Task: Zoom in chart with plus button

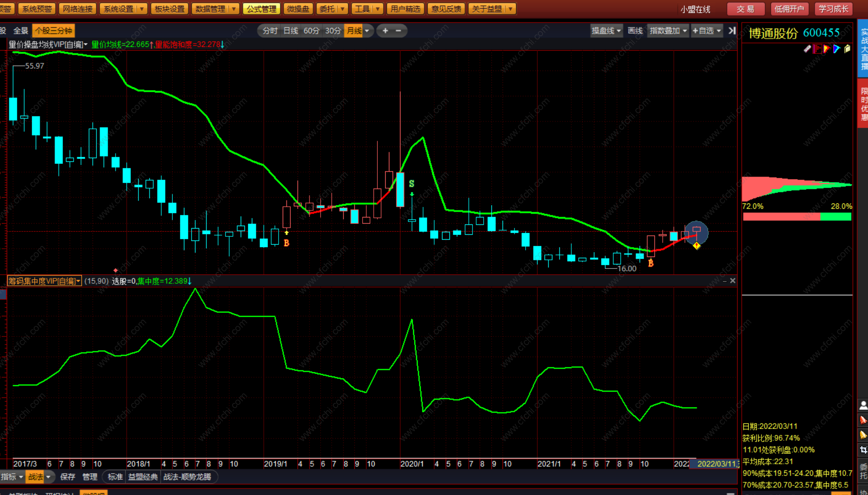Action: click(x=385, y=30)
